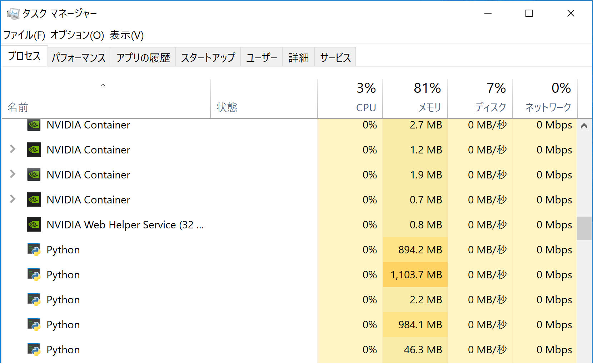The image size is (593, 364).
Task: Switch to the パフォーマンス tab
Action: pos(79,56)
